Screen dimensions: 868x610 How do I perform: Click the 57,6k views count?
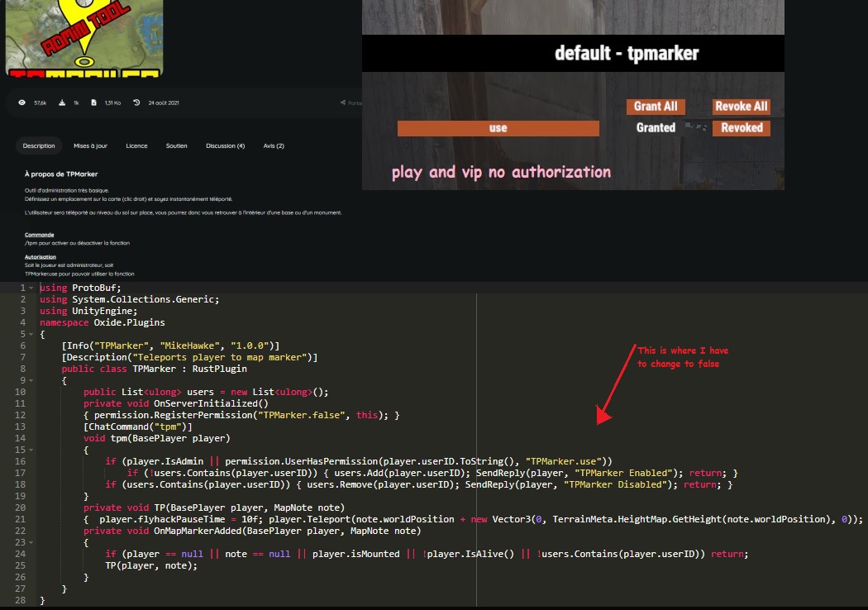41,103
